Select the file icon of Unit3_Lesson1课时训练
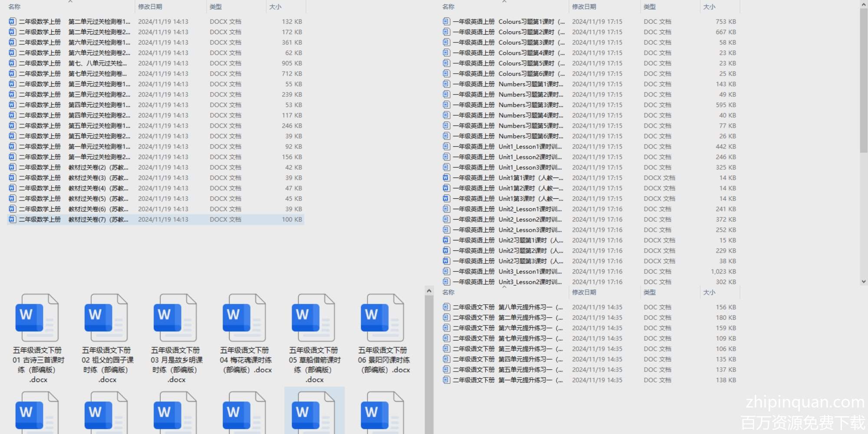Viewport: 868px width, 434px height. click(446, 271)
